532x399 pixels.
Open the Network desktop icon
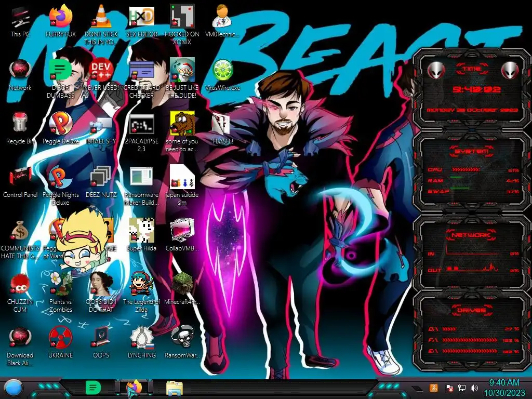(20, 70)
